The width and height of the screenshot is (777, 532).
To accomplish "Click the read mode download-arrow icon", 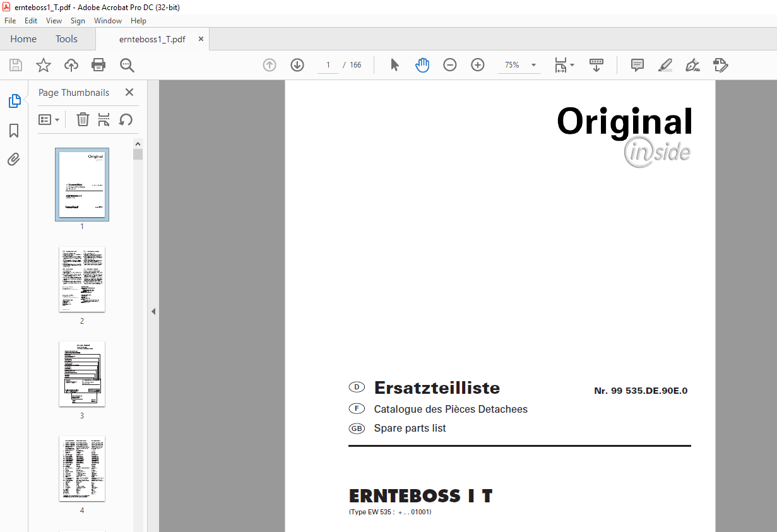I will pos(596,65).
